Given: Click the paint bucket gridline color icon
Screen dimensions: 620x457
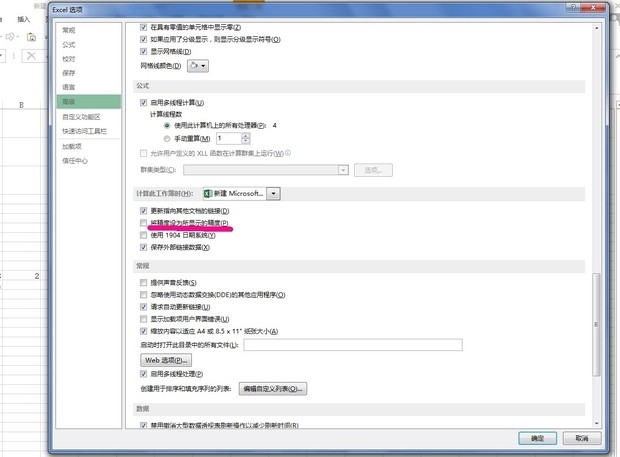Looking at the screenshot, I should pos(194,66).
